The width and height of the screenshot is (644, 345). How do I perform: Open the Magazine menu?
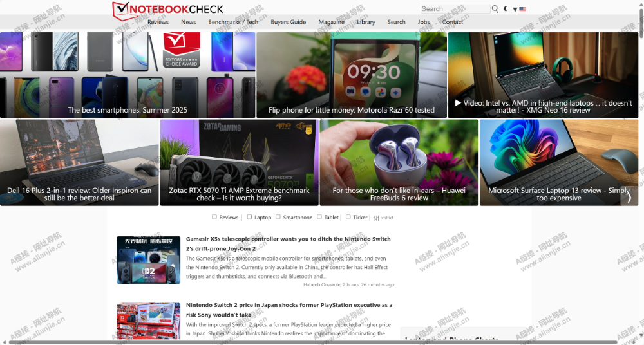pos(332,22)
